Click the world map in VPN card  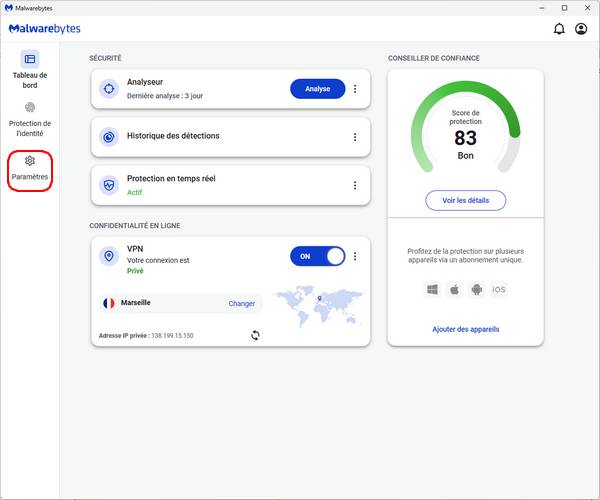click(317, 306)
